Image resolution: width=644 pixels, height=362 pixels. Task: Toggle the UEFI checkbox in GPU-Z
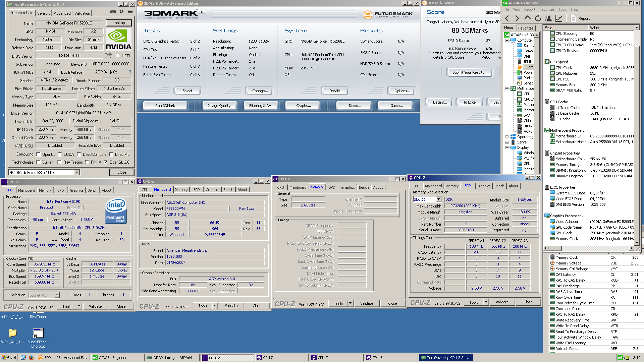tap(118, 56)
